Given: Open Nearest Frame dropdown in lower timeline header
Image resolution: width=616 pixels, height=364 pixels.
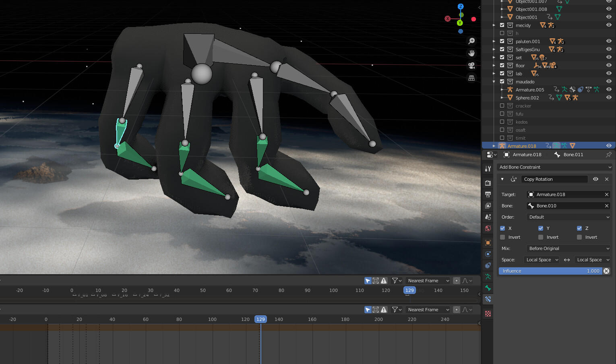Looking at the screenshot, I should [x=428, y=310].
